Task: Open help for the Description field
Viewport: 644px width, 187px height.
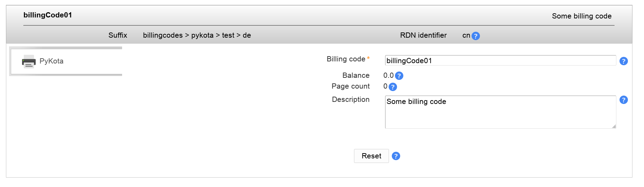Action: click(x=623, y=100)
